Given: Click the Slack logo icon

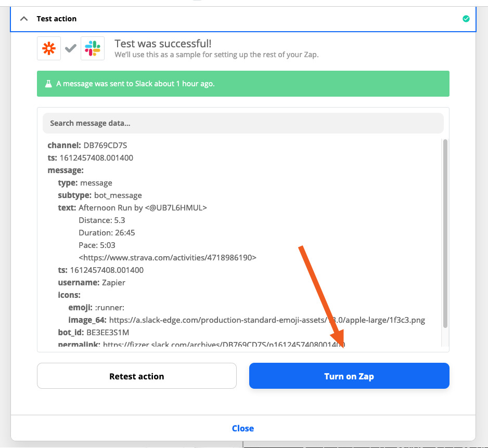Looking at the screenshot, I should pyautogui.click(x=93, y=48).
